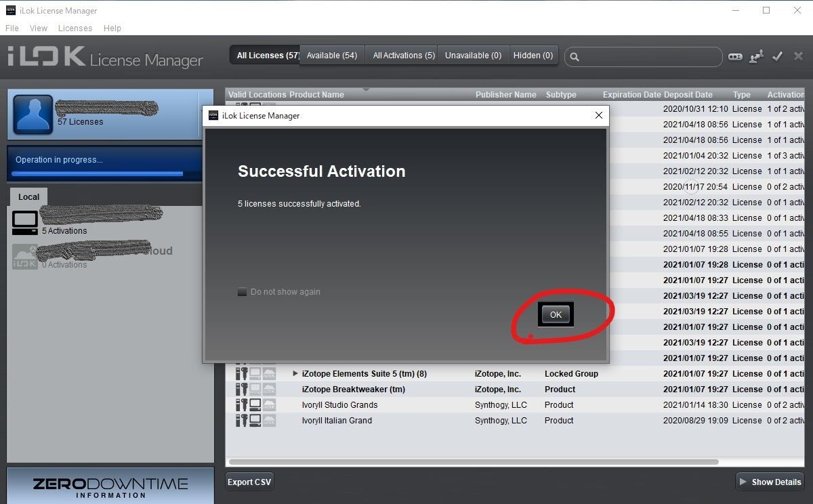Sort by the Publisher Name column header
Viewport: 813px width, 504px height.
505,95
